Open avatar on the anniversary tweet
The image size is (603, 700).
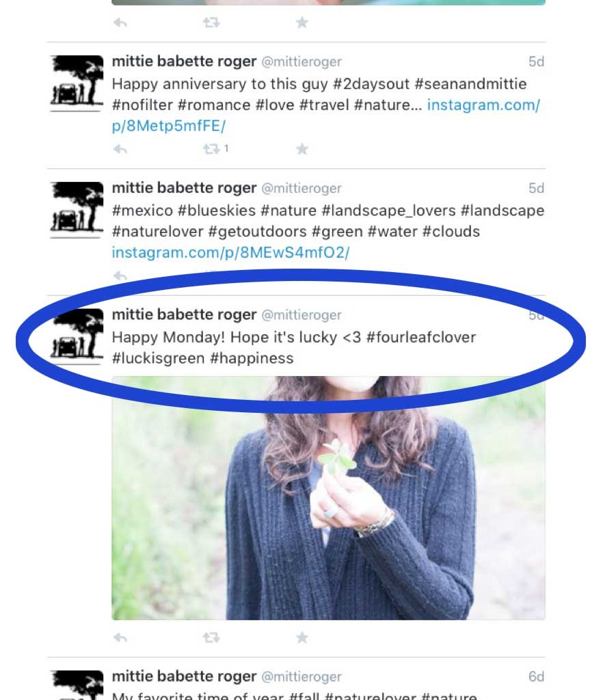click(77, 83)
